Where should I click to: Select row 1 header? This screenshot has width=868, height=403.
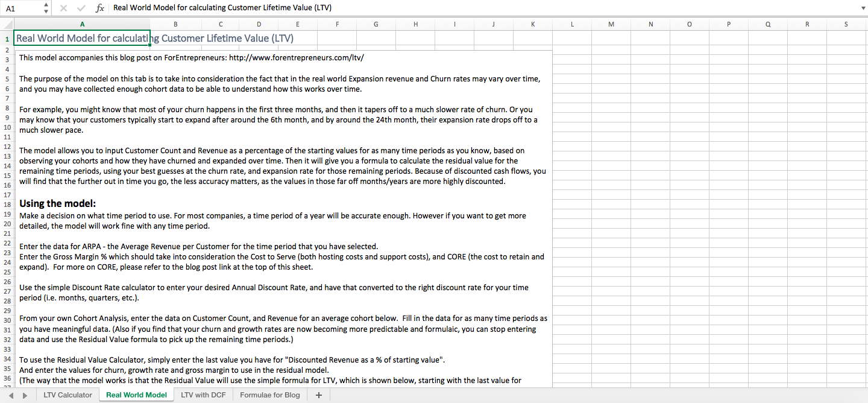pos(7,38)
